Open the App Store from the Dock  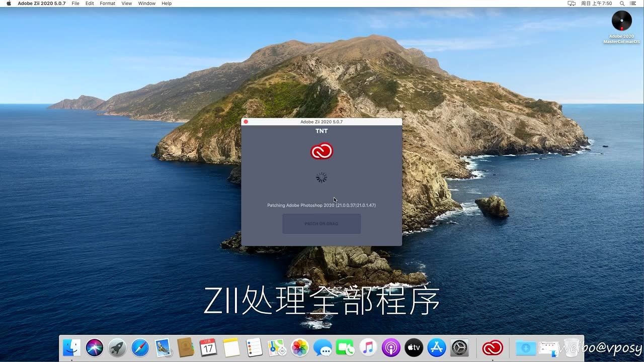click(x=436, y=347)
